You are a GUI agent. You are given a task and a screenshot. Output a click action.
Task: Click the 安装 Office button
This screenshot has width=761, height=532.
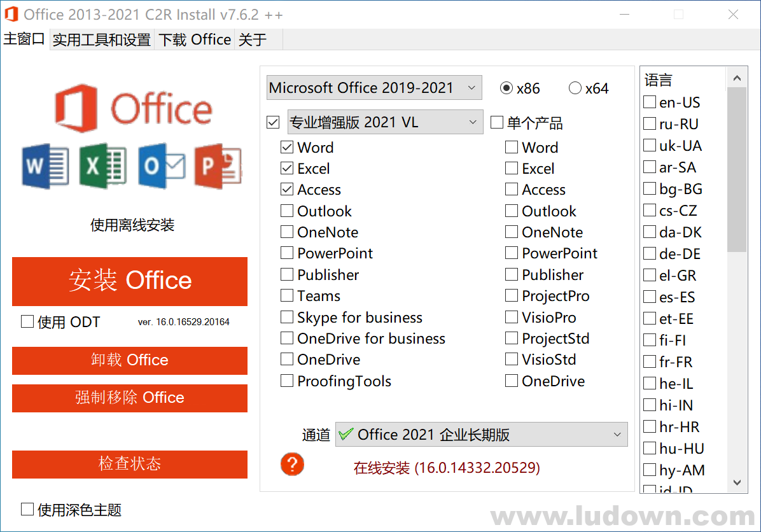(130, 281)
